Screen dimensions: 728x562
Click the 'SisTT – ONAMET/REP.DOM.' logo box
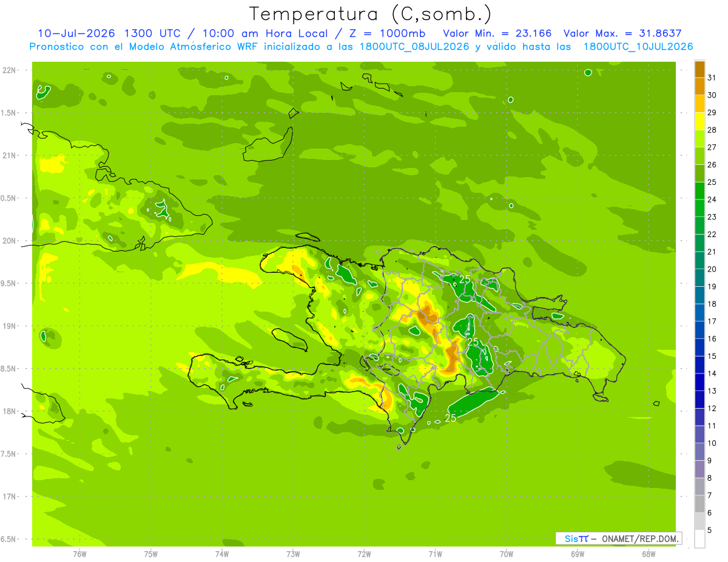pyautogui.click(x=618, y=538)
